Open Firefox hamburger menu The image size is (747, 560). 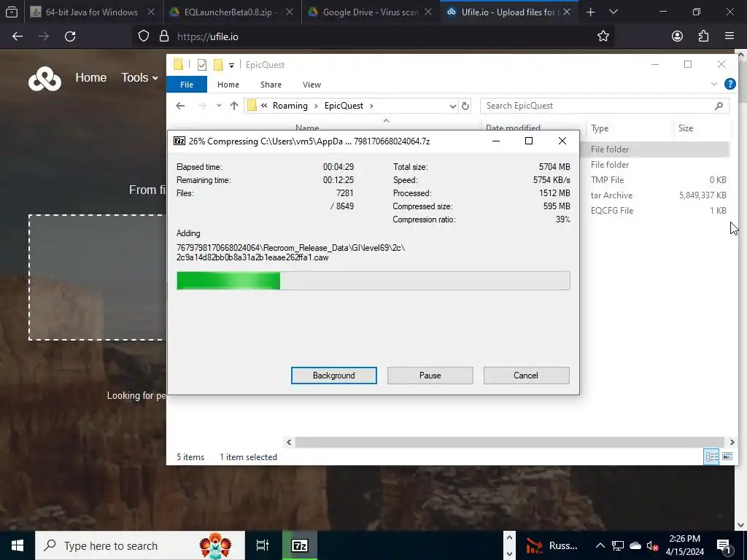pos(729,36)
